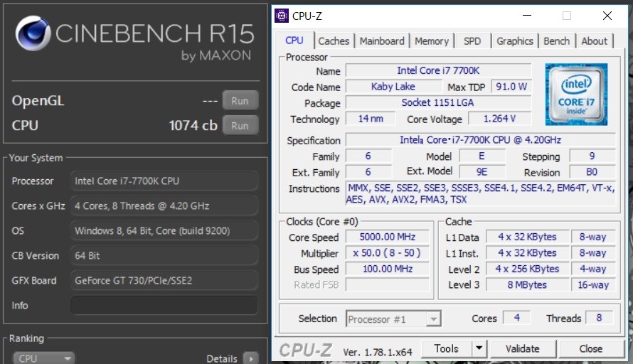Click the Processor field Intel Core i7-7700K CPU
The height and width of the screenshot is (364, 633).
pyautogui.click(x=164, y=181)
